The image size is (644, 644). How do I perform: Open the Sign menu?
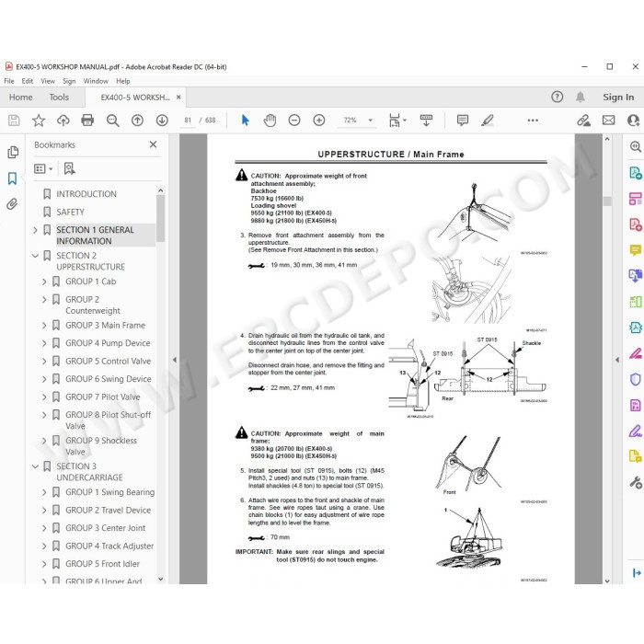[69, 81]
